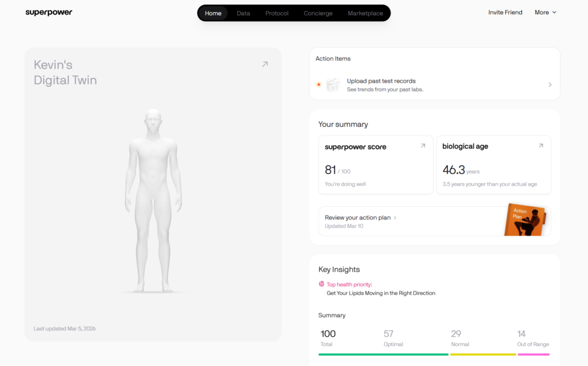Open the Marketplace tab
This screenshot has width=588, height=366.
click(365, 13)
